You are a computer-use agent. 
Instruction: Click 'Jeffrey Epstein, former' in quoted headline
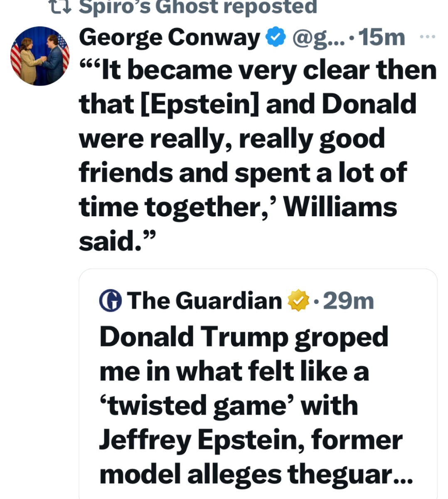coord(251,440)
